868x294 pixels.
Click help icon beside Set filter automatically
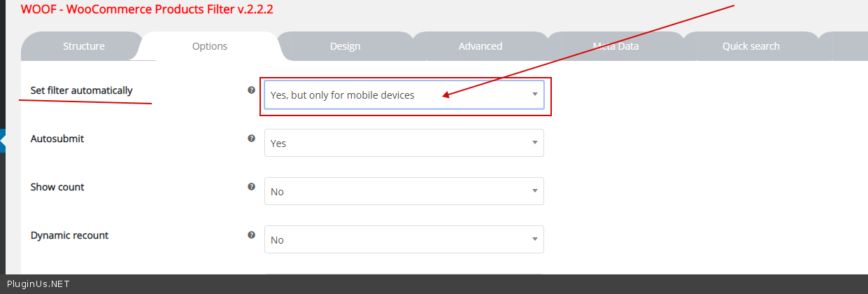[x=252, y=90]
